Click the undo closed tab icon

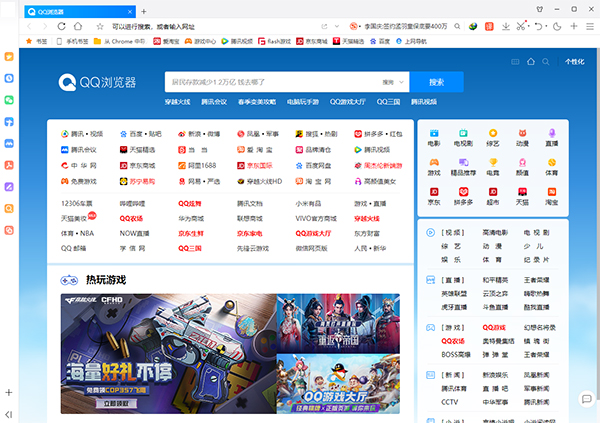point(538,26)
